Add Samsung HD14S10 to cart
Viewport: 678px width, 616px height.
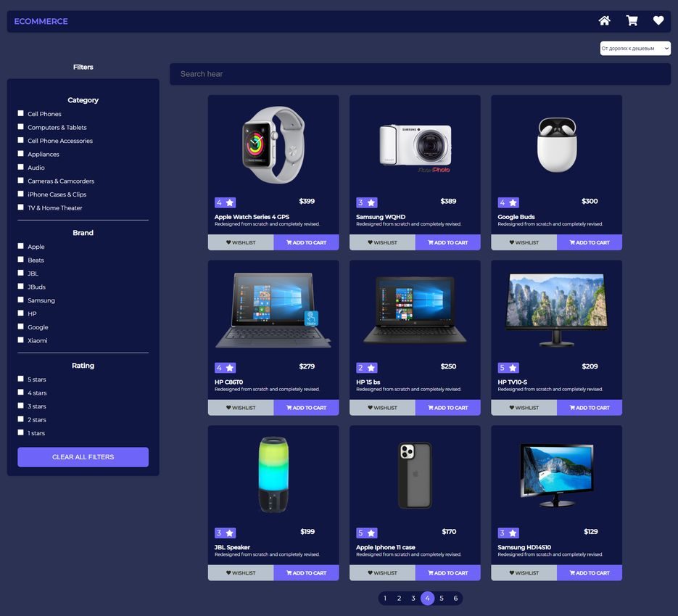590,572
